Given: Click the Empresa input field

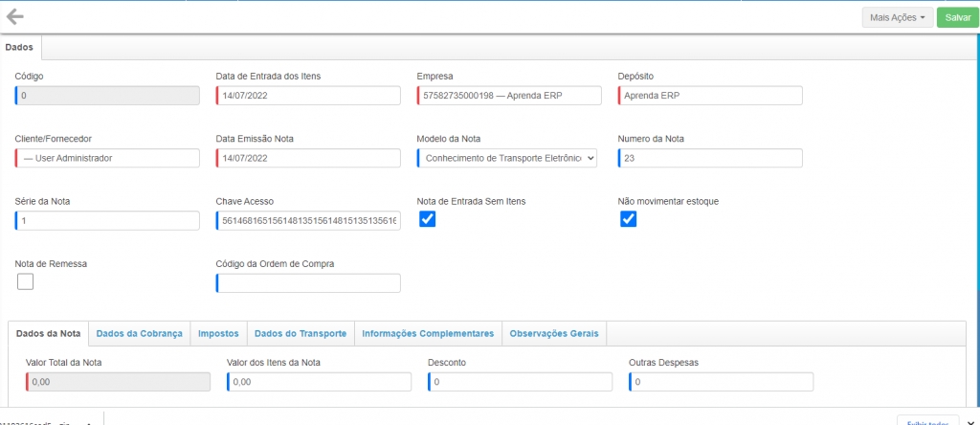Looking at the screenshot, I should click(x=509, y=96).
